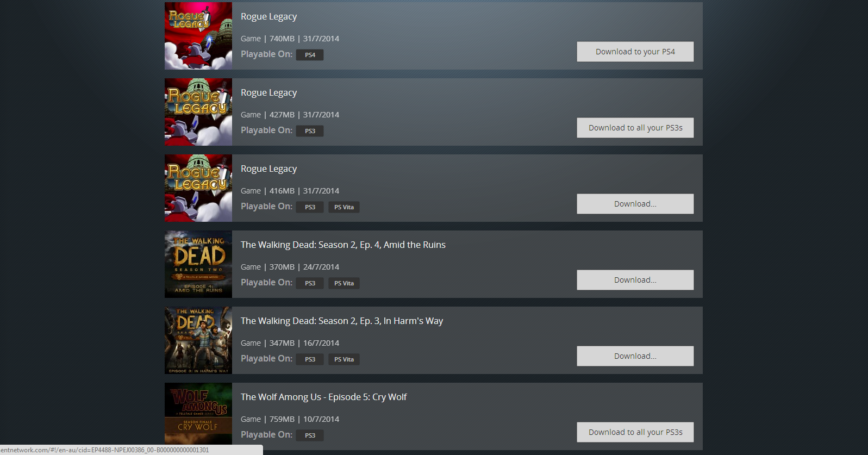Click Download... for In Harm's Way

click(x=635, y=356)
